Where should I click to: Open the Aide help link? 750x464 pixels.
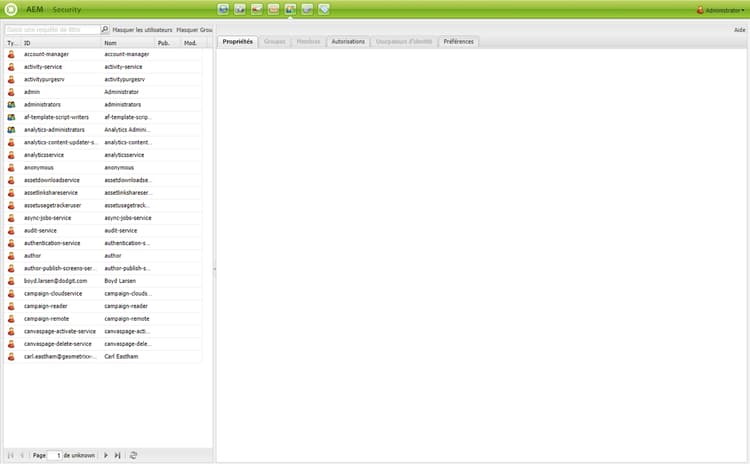coord(739,30)
